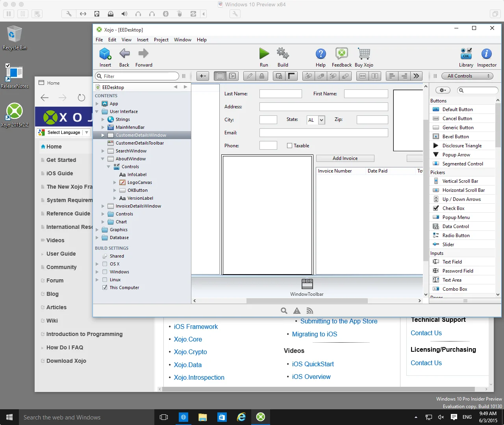The height and width of the screenshot is (425, 504).
Task: Open the View menu
Action: (x=126, y=40)
